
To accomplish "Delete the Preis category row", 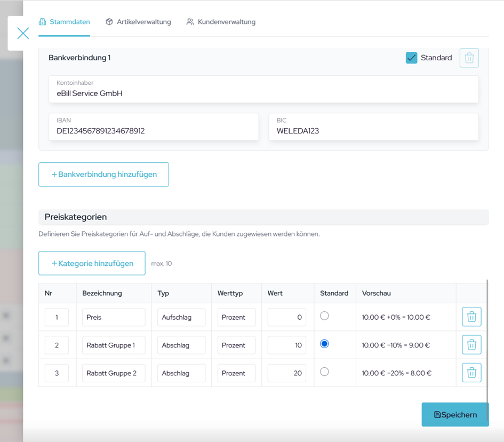I will click(x=471, y=317).
